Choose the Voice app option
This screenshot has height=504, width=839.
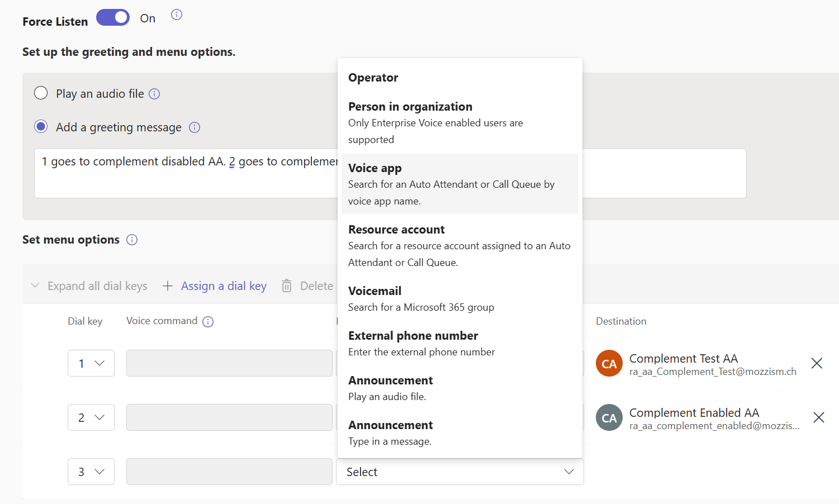coord(460,184)
